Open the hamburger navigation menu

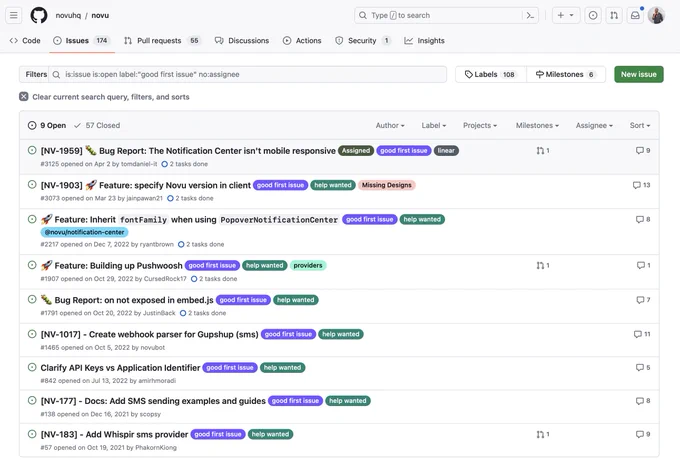coord(14,15)
